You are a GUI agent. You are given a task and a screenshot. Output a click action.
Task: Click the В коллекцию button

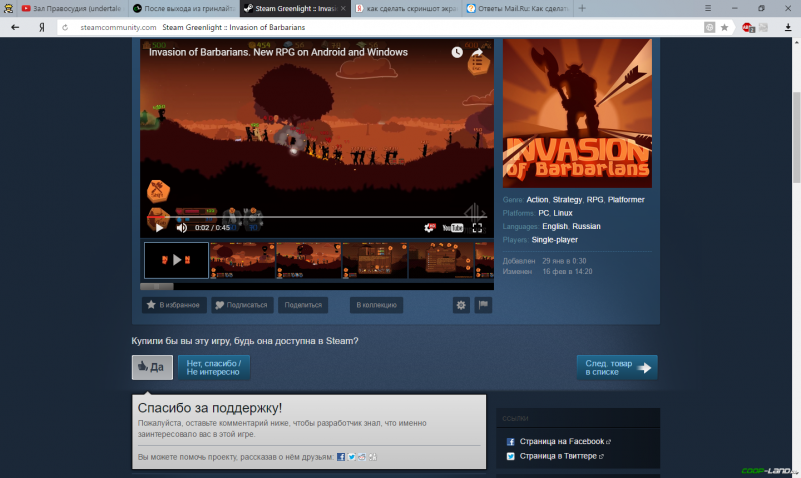pyautogui.click(x=376, y=305)
